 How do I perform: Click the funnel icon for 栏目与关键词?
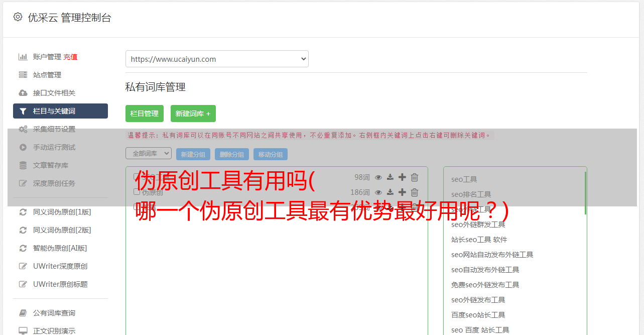(x=23, y=111)
